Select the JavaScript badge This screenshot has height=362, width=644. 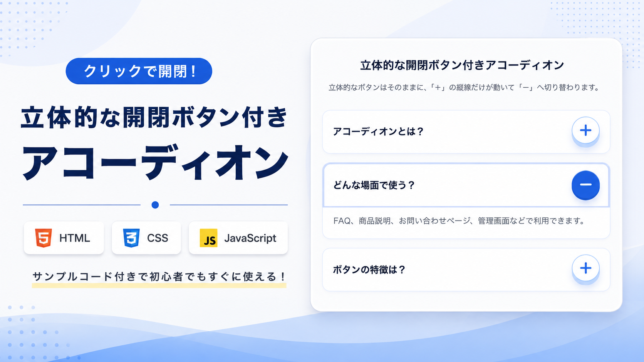point(238,238)
